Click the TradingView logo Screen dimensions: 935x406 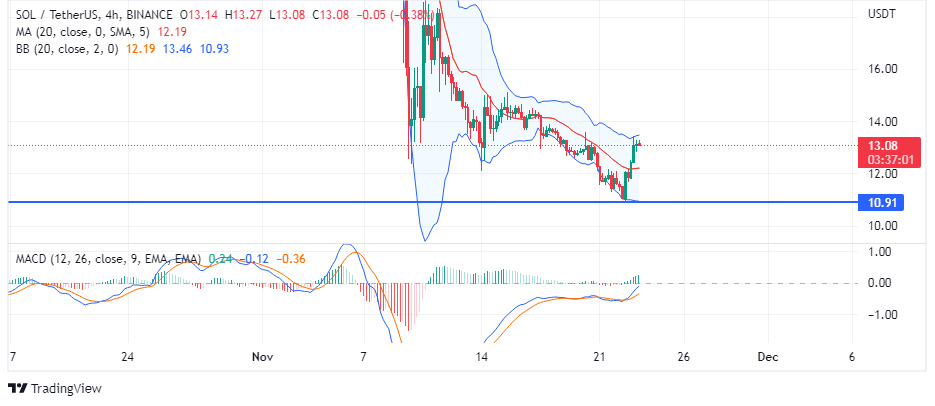coord(17,389)
